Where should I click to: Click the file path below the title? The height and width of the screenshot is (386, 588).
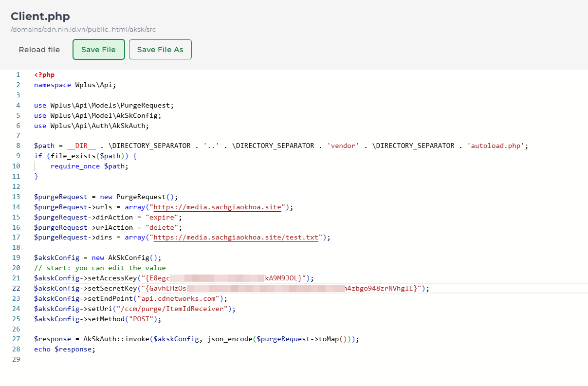[x=83, y=30]
